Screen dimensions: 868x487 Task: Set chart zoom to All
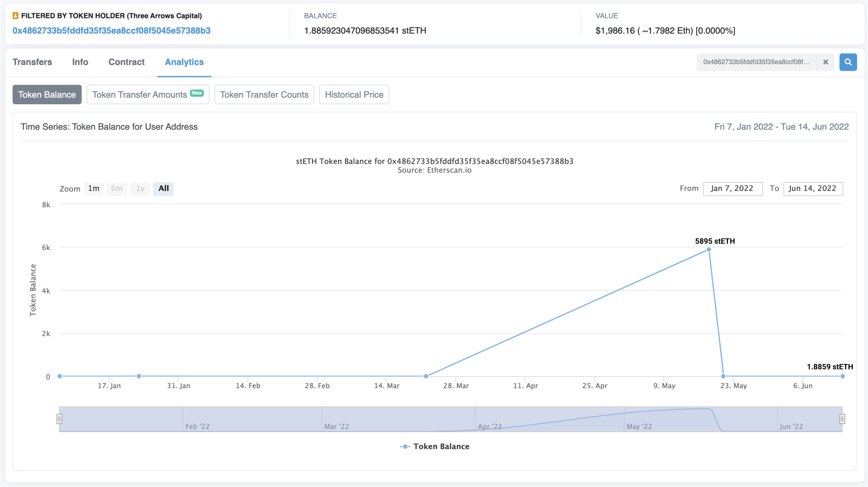point(163,188)
